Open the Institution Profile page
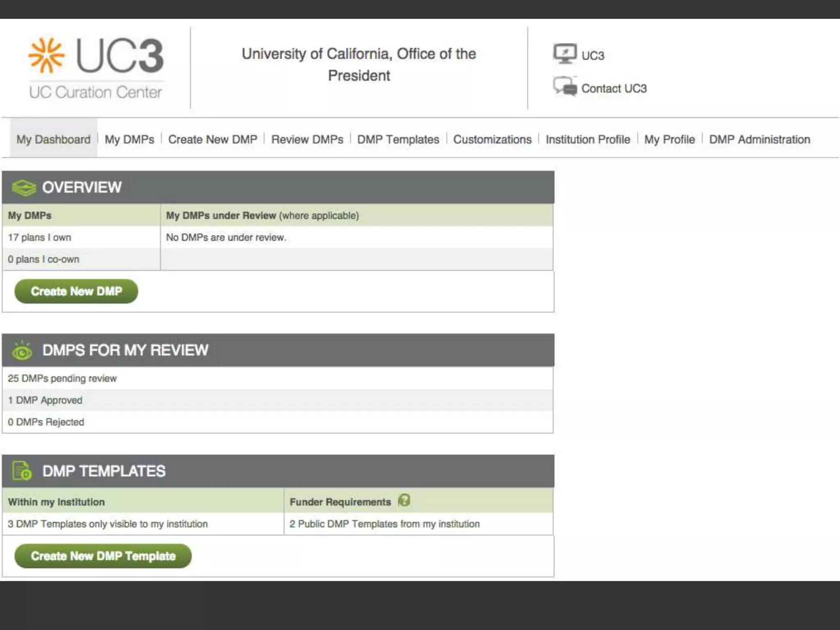Image resolution: width=840 pixels, height=630 pixels. 587,139
